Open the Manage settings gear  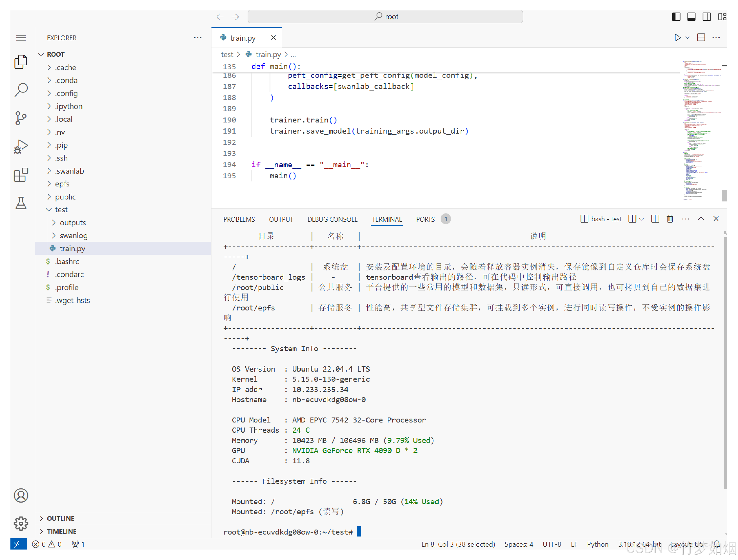(x=21, y=523)
